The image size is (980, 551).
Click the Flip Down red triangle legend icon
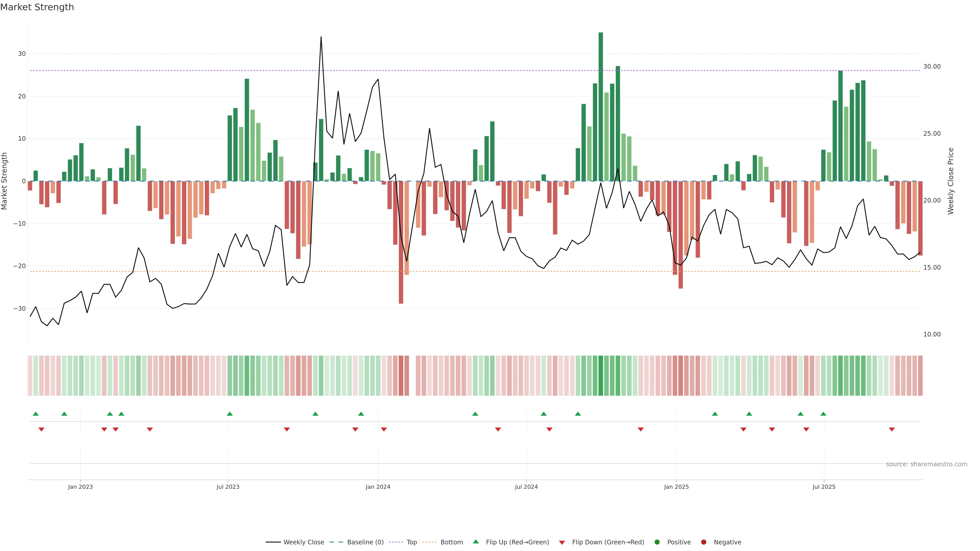562,543
